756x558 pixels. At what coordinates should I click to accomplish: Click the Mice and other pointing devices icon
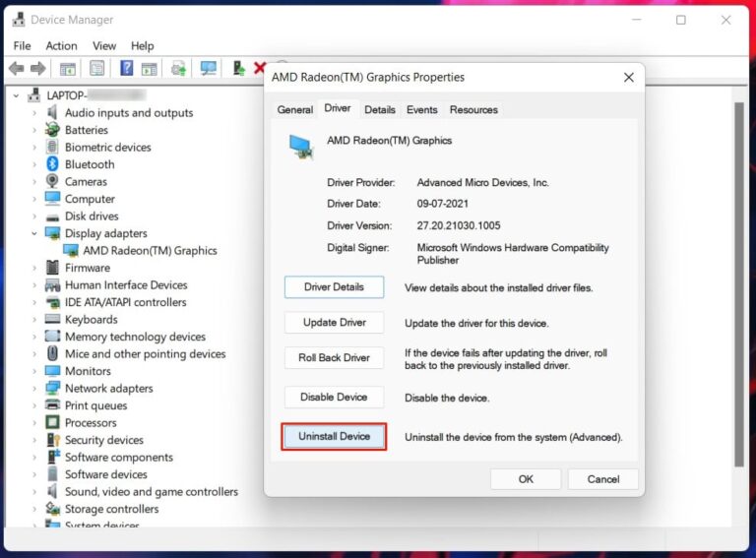[x=52, y=353]
